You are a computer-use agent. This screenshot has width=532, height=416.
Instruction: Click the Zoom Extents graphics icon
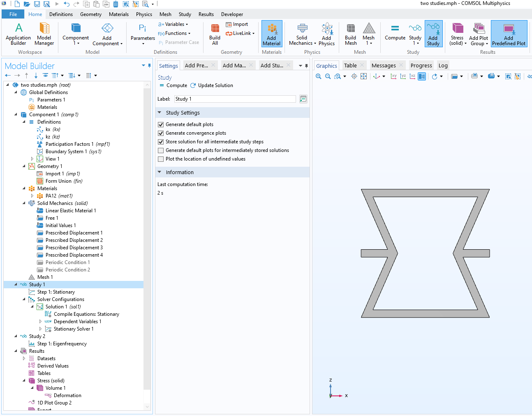tap(363, 76)
